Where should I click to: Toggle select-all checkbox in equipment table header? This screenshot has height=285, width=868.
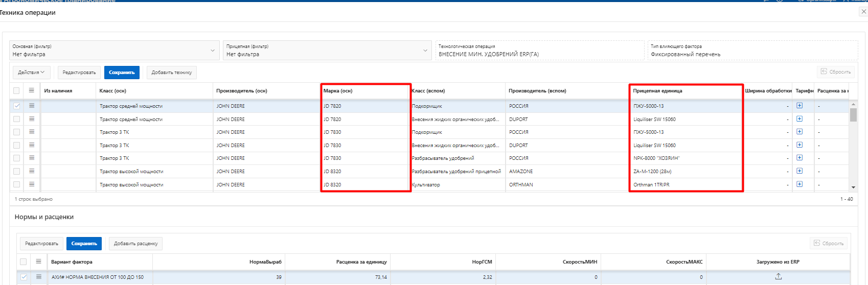[16, 90]
